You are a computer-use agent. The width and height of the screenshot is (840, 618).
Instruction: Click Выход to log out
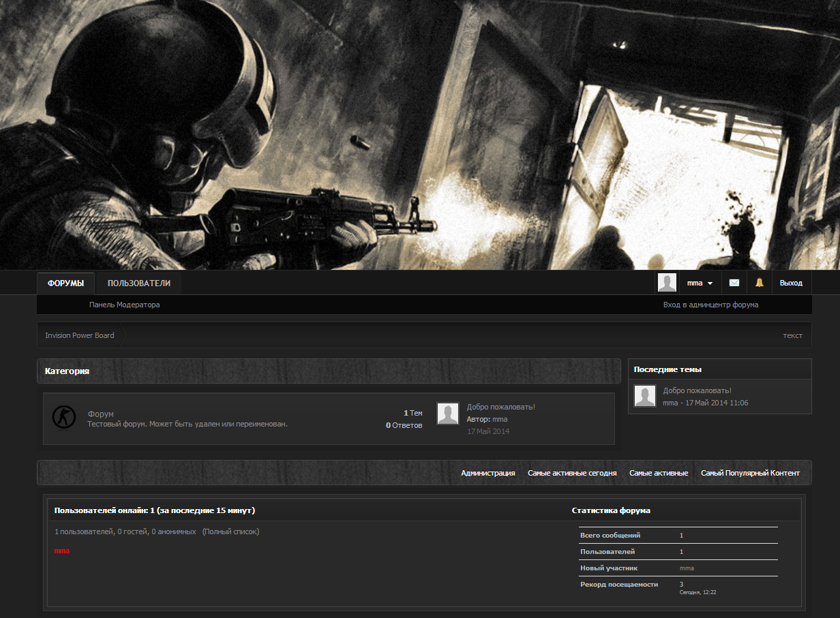tap(791, 283)
